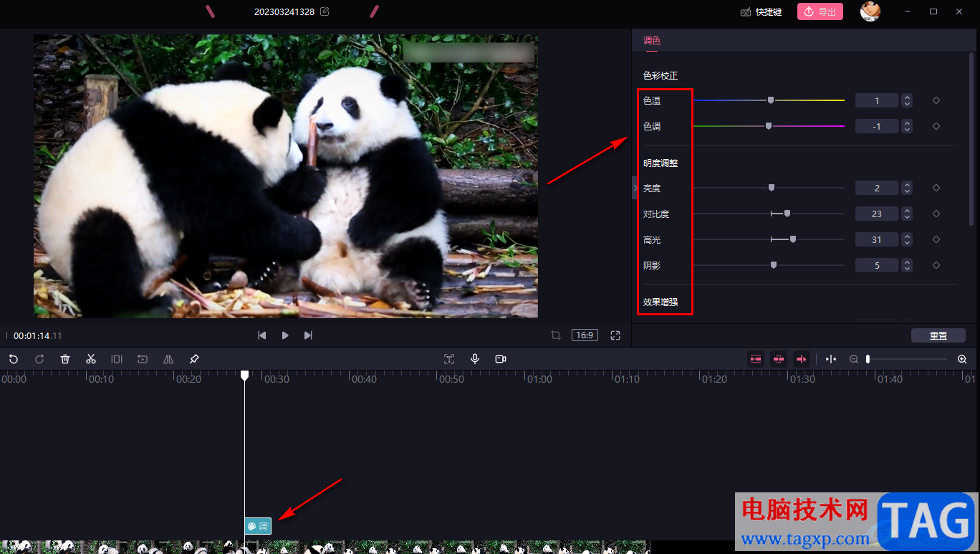This screenshot has width=980, height=554.
Task: Jump to the next frame
Action: [308, 335]
